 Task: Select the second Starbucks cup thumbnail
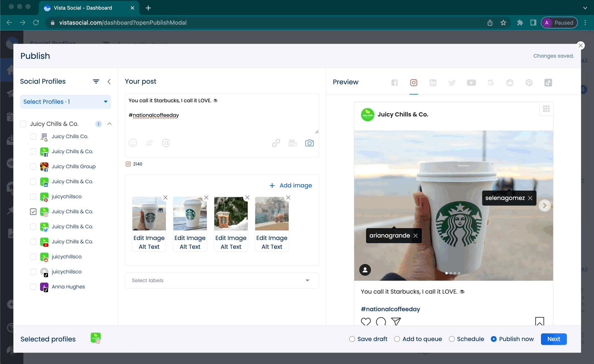[x=190, y=214]
